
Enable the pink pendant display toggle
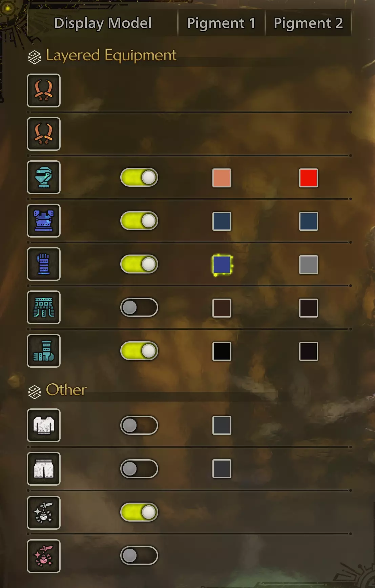139,555
